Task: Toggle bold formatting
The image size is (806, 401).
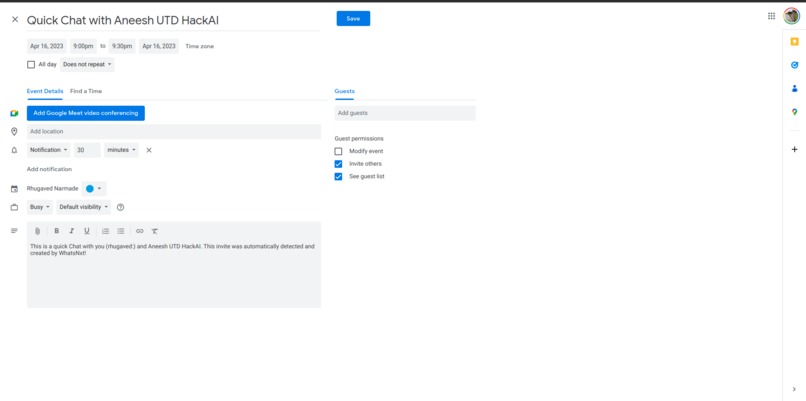Action: (x=57, y=231)
